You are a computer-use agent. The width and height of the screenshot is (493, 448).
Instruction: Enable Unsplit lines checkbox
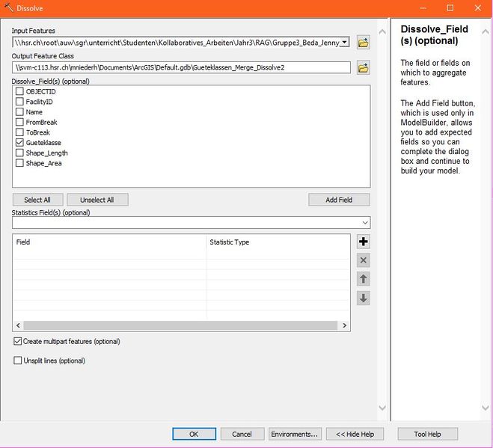tap(18, 360)
